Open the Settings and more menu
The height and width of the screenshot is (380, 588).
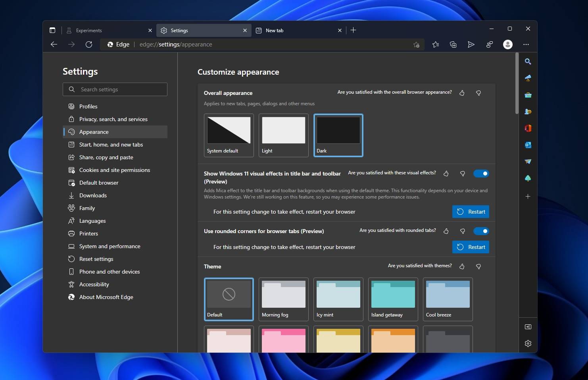(x=527, y=44)
